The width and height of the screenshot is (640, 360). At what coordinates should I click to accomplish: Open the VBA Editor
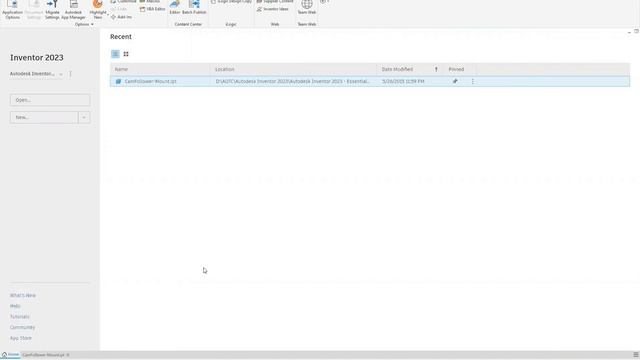coord(153,9)
